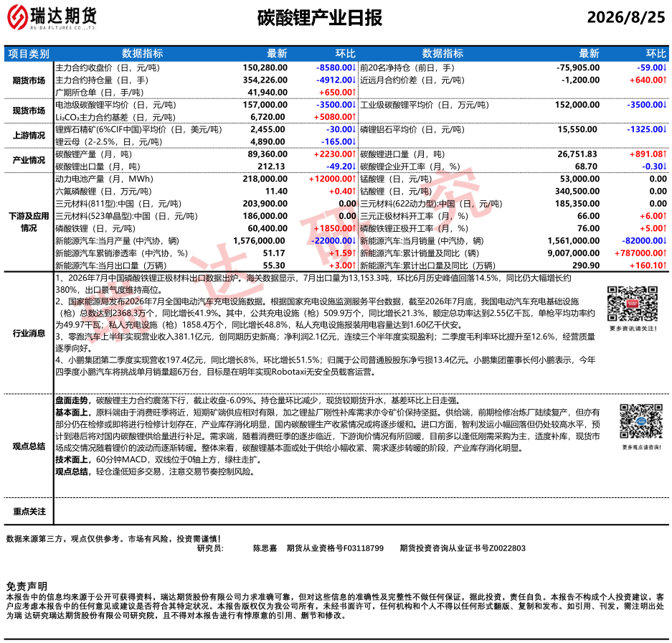
Task: Click the 项目类别 column header
Action: coord(29,54)
